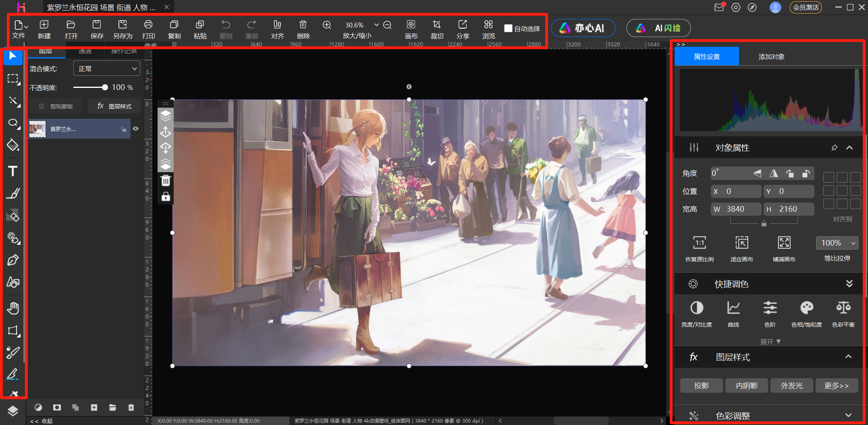Click the 内阴影 inner shadow button
The width and height of the screenshot is (868, 425).
coord(746,385)
